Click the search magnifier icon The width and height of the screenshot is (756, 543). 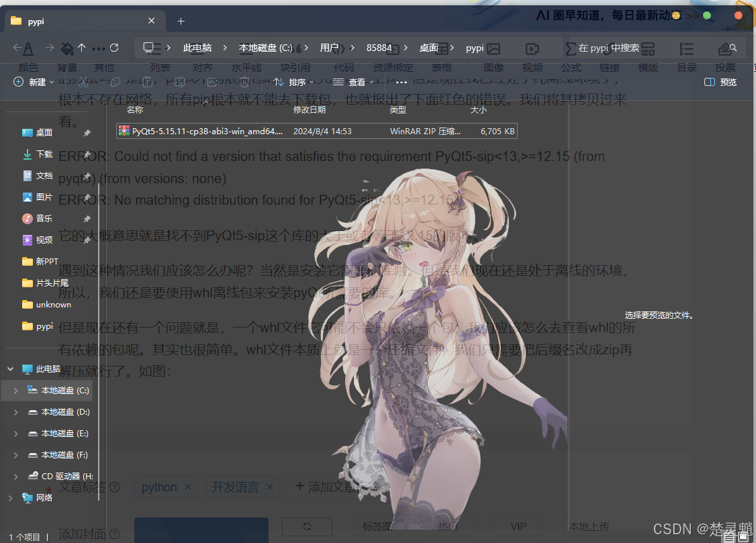click(x=733, y=48)
